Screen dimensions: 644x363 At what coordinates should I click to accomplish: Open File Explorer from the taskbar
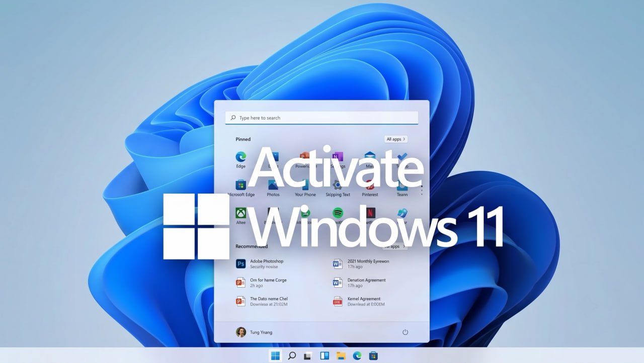point(341,356)
